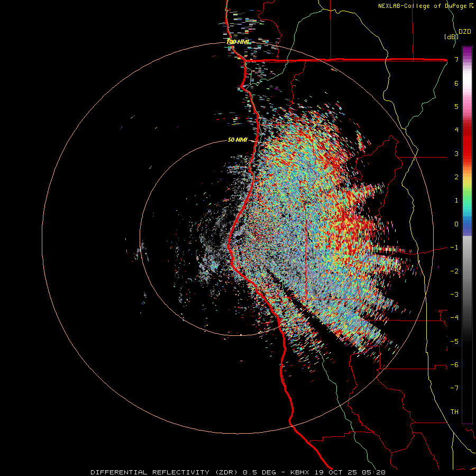Click the 3 value on the scale
The image size is (476, 476).
coord(456,153)
